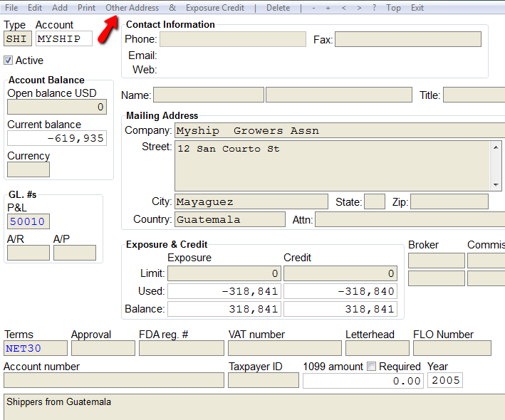Open the File menu

[x=11, y=8]
